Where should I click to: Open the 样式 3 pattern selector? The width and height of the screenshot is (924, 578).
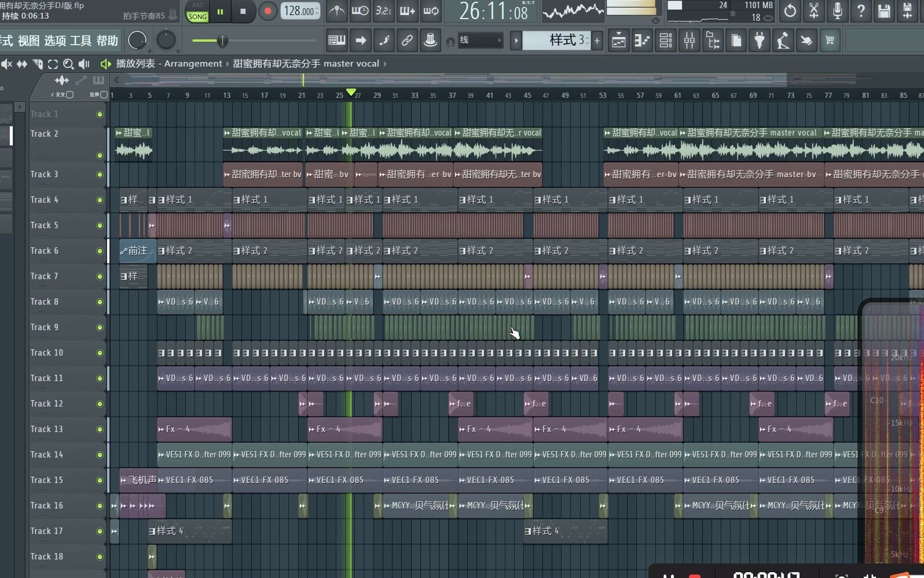coord(556,41)
